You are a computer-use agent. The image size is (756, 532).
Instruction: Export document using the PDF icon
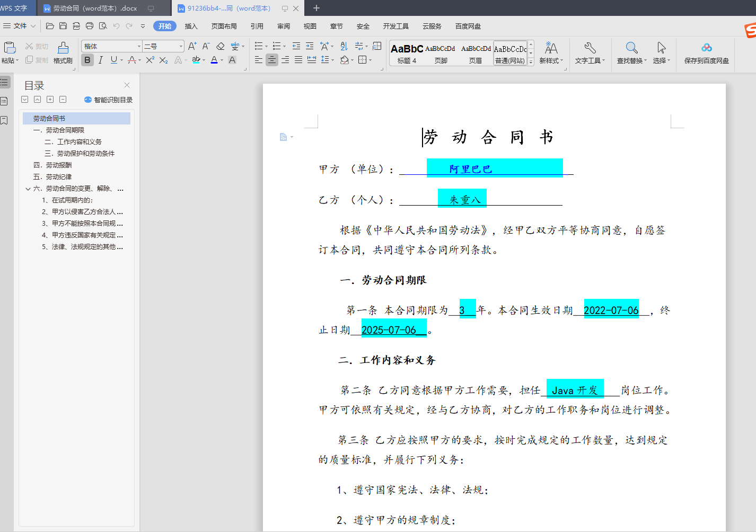point(76,26)
